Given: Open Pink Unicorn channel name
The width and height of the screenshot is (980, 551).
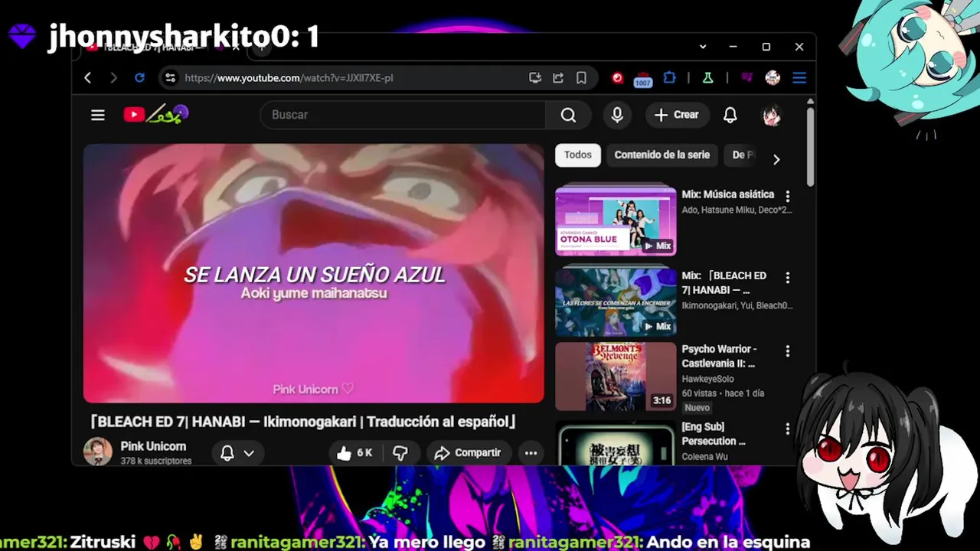Looking at the screenshot, I should tap(153, 446).
